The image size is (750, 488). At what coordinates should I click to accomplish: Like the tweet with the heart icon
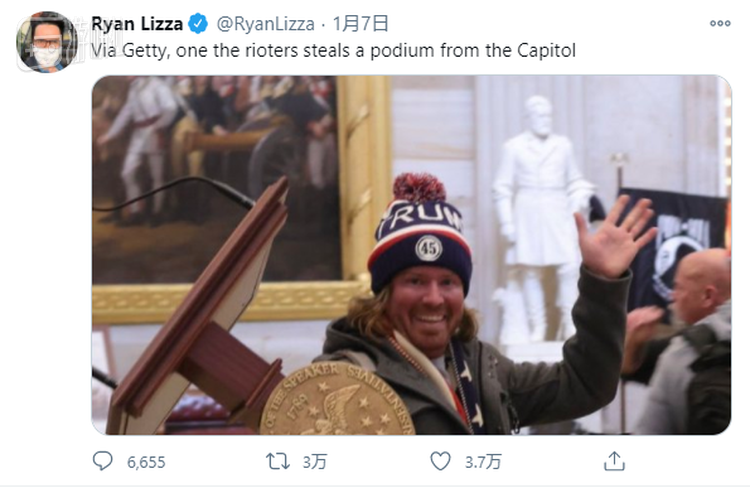pos(440,461)
